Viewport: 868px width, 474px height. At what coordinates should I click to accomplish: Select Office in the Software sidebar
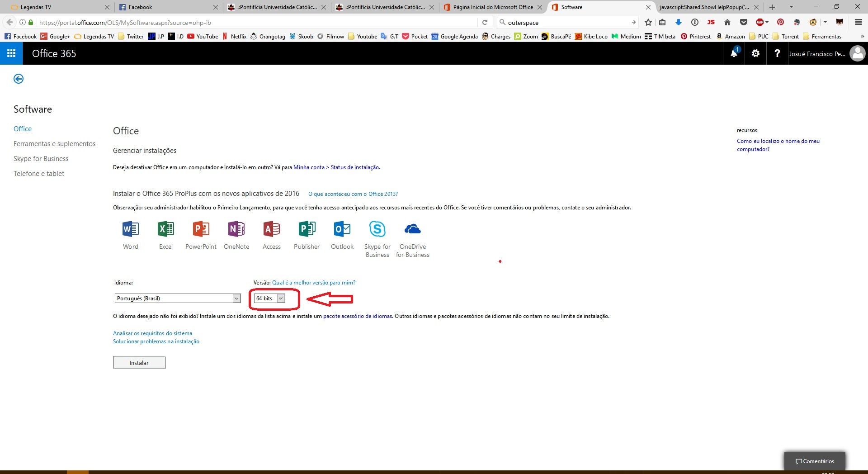coord(23,129)
